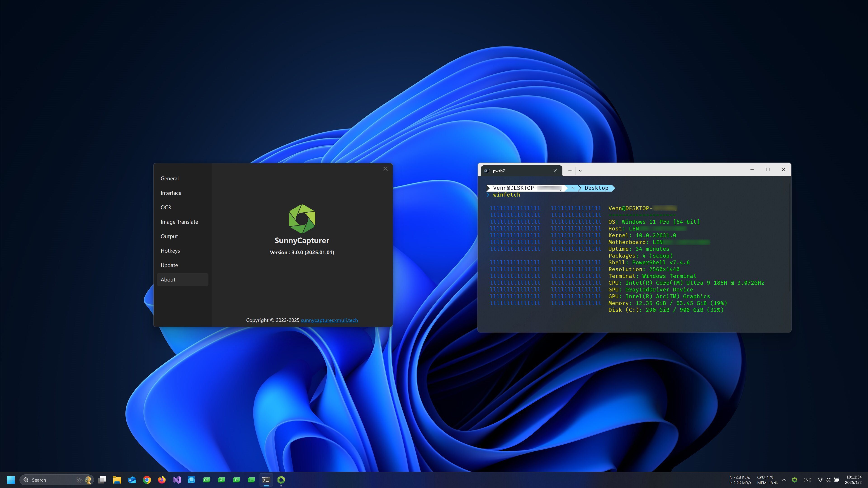Open the Windows Start menu
868x488 pixels.
[11, 480]
